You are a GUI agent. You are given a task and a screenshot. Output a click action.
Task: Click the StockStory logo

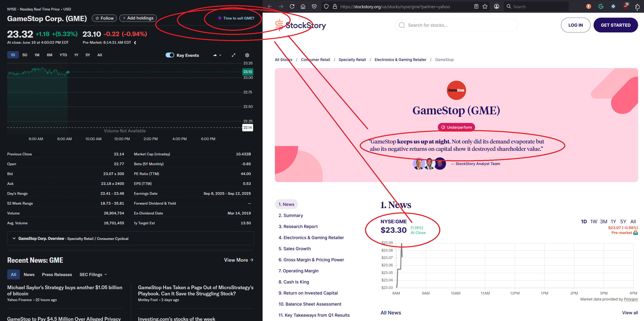pyautogui.click(x=300, y=25)
